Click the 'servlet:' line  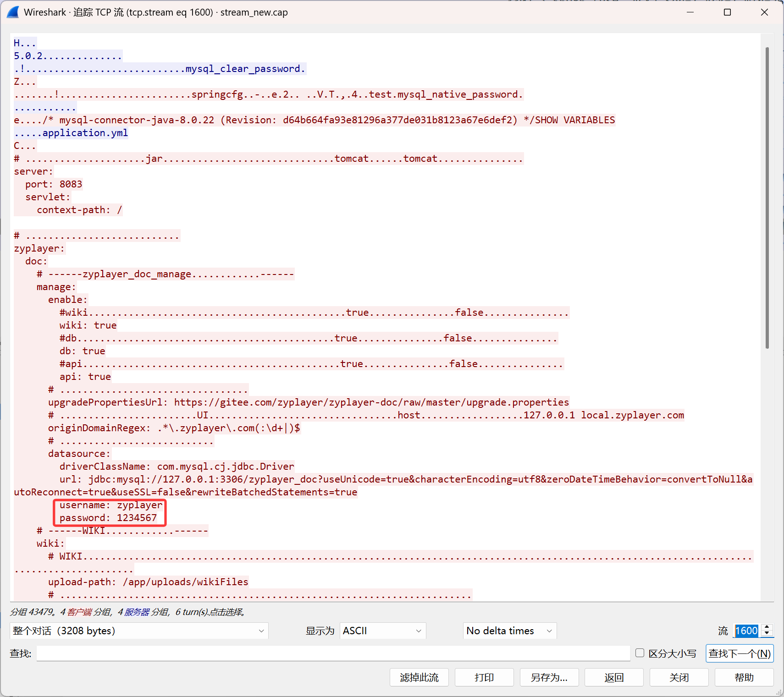click(x=48, y=197)
